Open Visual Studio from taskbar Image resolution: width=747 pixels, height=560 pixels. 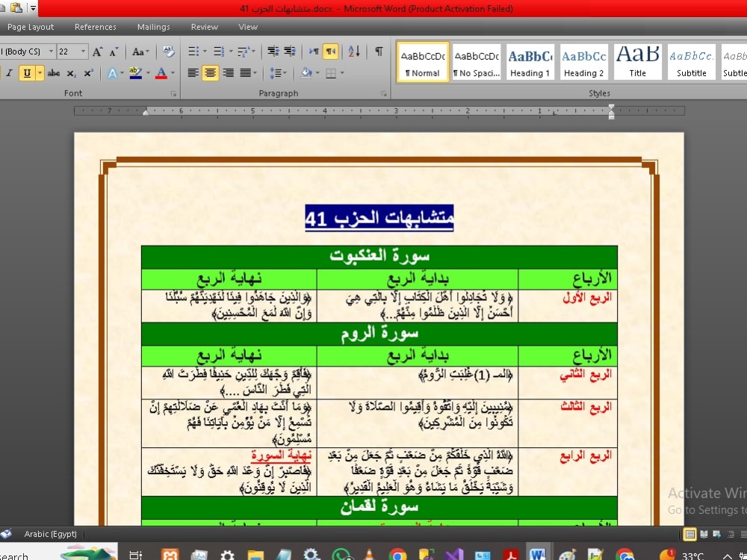454,554
